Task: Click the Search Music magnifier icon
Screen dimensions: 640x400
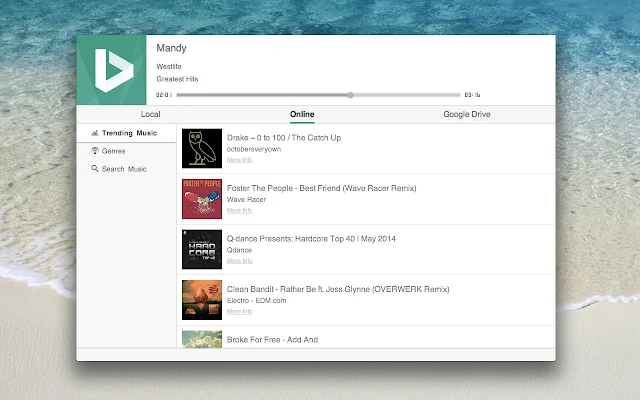Action: pyautogui.click(x=95, y=169)
